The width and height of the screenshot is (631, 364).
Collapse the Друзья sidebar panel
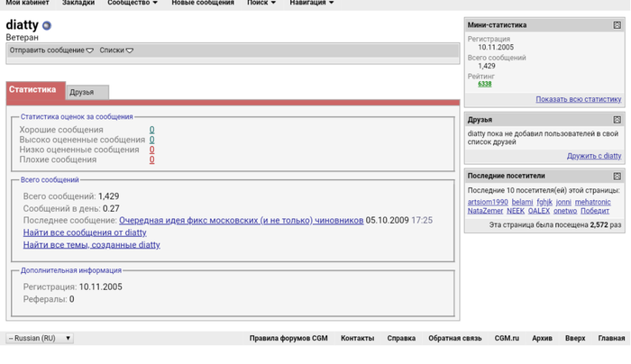tap(617, 120)
